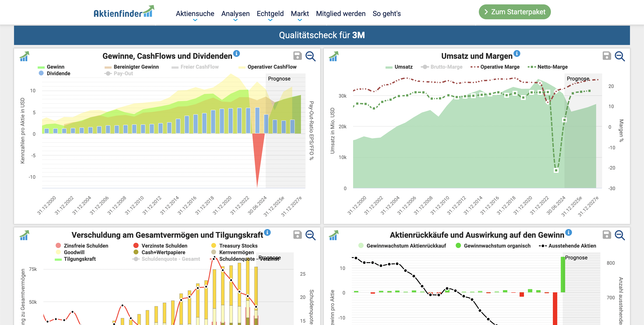The height and width of the screenshot is (325, 644).
Task: Toggle Treasury Stocks legend series
Action: 234,246
